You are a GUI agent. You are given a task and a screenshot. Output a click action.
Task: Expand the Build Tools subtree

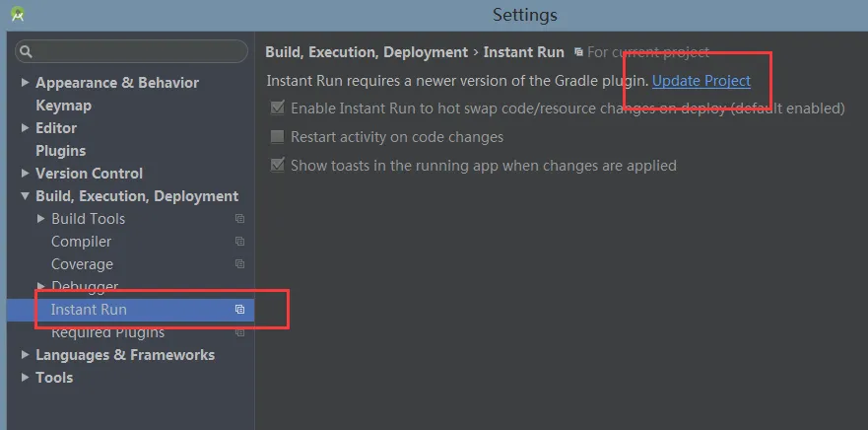point(40,219)
